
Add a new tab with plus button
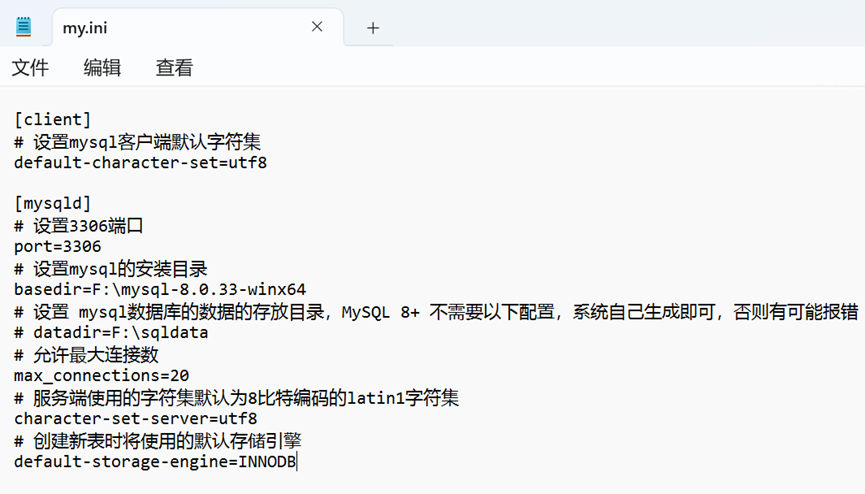[373, 28]
